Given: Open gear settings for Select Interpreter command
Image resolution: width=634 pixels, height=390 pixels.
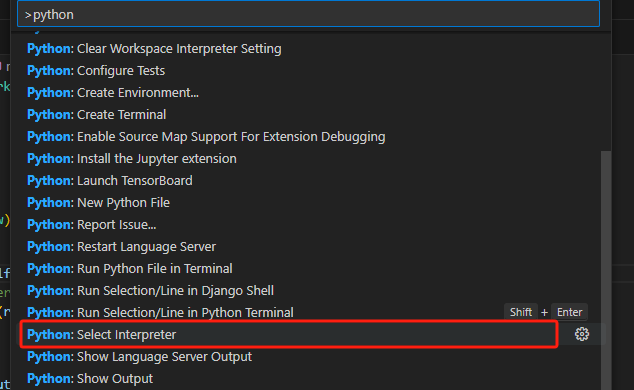Looking at the screenshot, I should pyautogui.click(x=582, y=334).
